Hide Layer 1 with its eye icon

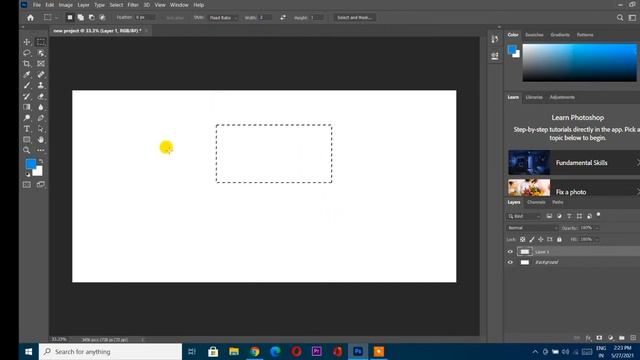click(510, 252)
